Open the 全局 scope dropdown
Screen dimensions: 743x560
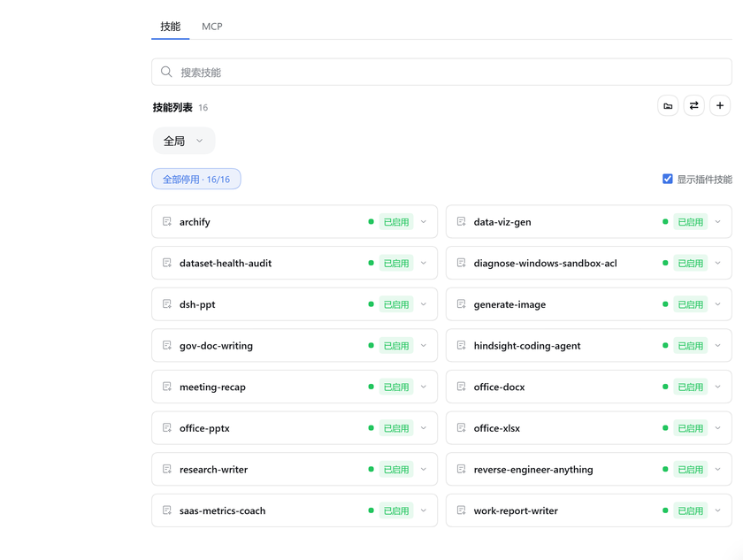[184, 141]
